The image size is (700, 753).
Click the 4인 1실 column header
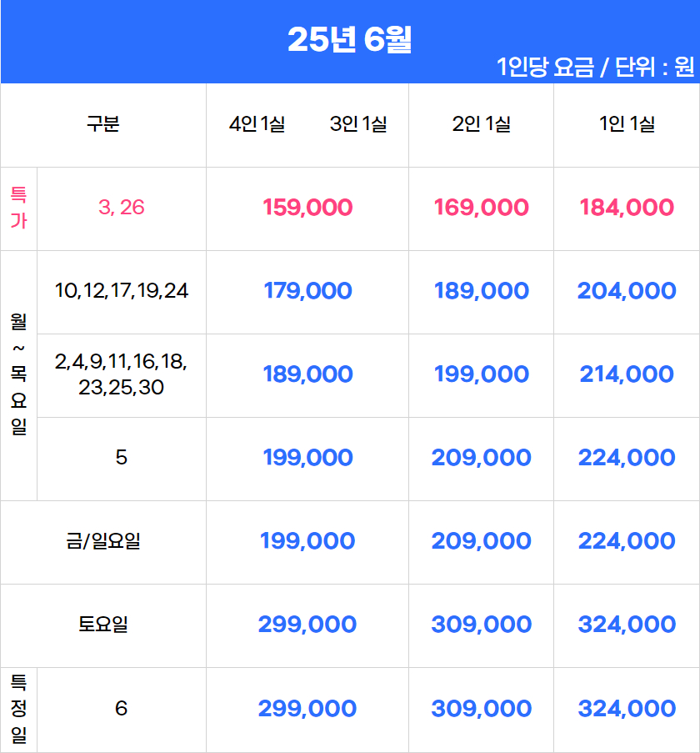(257, 124)
